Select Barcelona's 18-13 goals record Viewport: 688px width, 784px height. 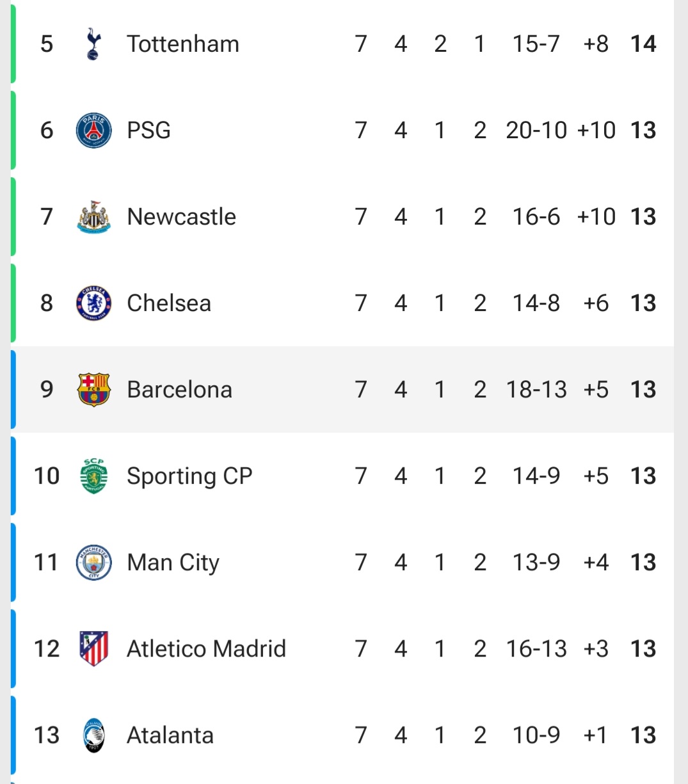pos(536,390)
